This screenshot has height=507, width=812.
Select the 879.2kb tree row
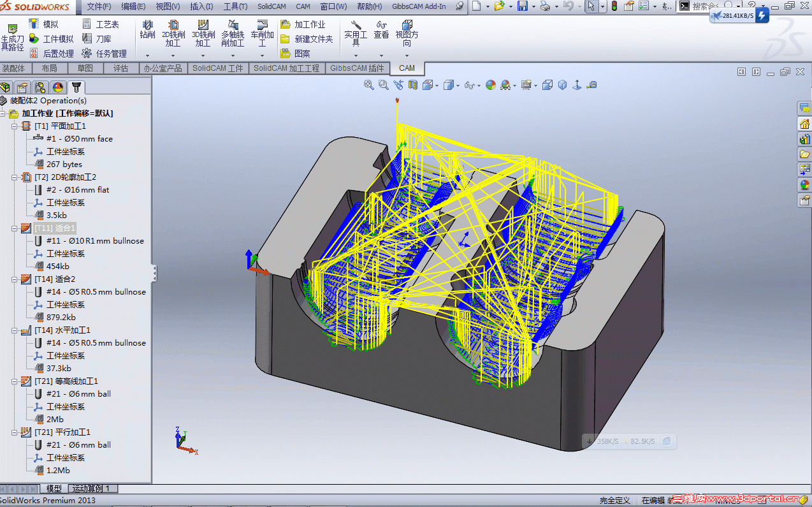point(55,318)
